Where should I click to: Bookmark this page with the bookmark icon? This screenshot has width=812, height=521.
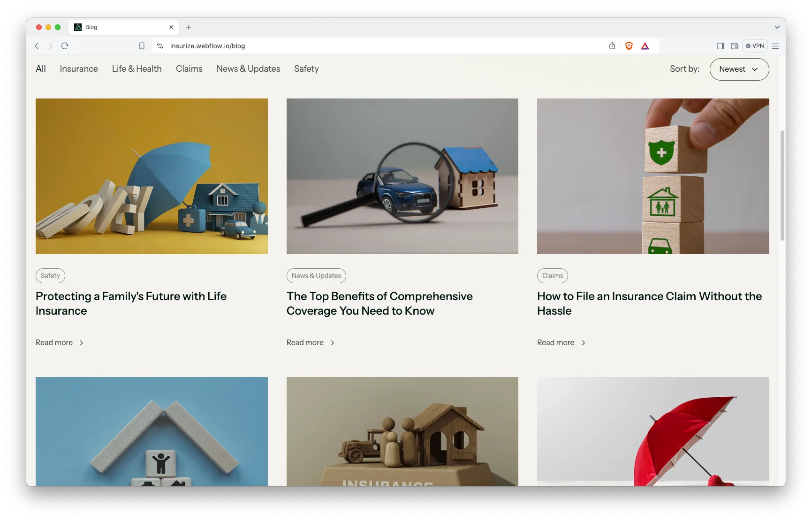142,46
